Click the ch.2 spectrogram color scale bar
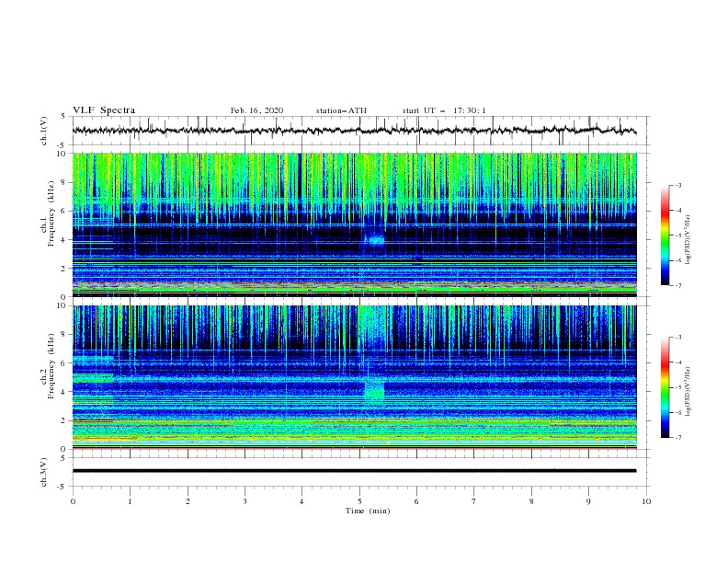728x563 pixels. click(x=665, y=387)
